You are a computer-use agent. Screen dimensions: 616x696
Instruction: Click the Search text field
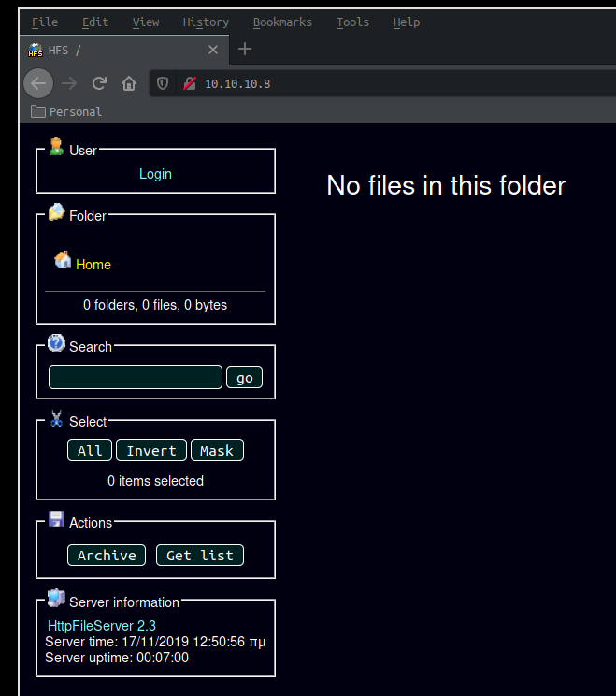click(x=136, y=377)
